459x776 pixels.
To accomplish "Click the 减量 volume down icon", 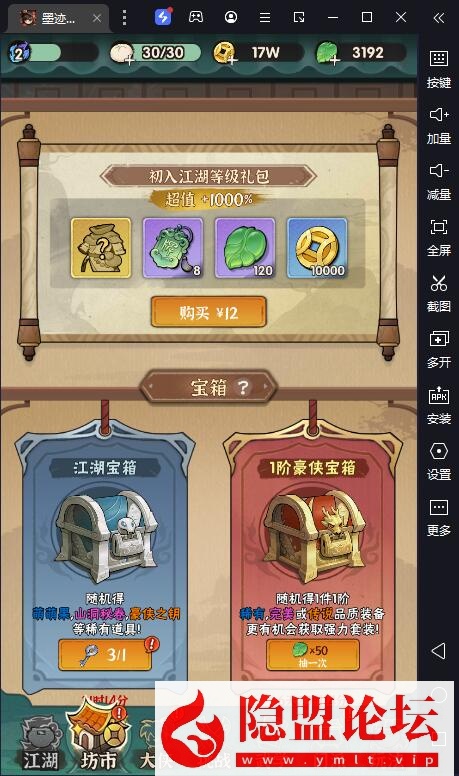I will [439, 182].
